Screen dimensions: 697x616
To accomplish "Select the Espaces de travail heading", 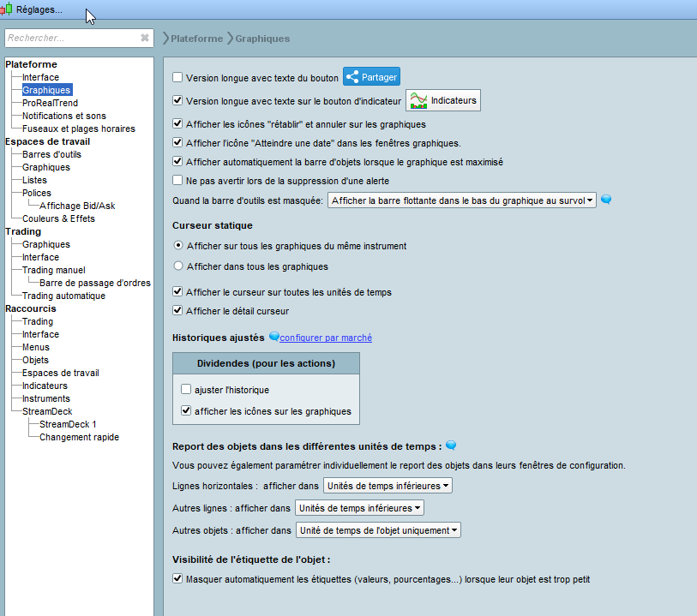I will coord(47,141).
